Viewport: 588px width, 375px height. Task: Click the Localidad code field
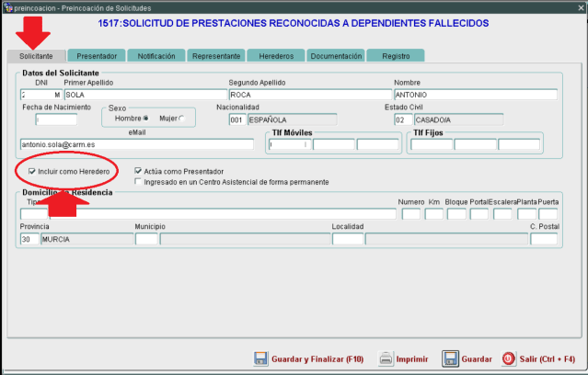point(348,239)
